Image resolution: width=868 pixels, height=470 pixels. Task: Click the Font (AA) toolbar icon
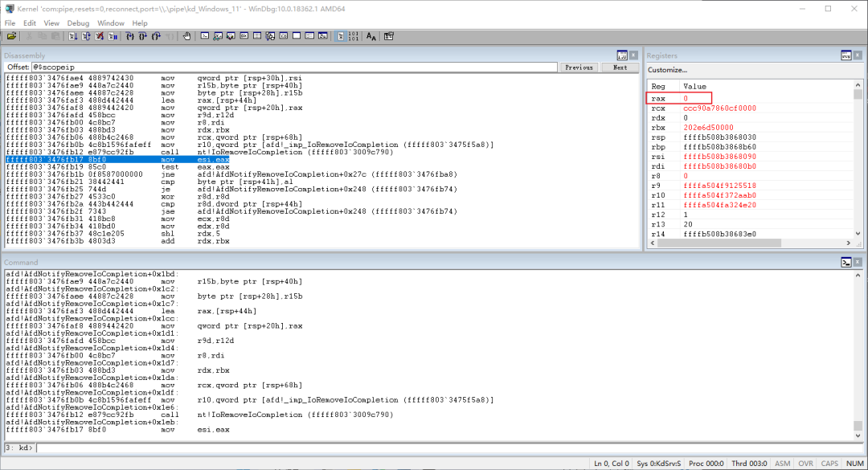[x=372, y=35]
